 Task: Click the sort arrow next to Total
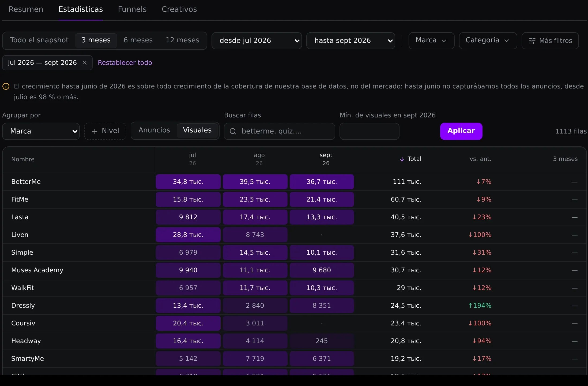click(x=402, y=159)
